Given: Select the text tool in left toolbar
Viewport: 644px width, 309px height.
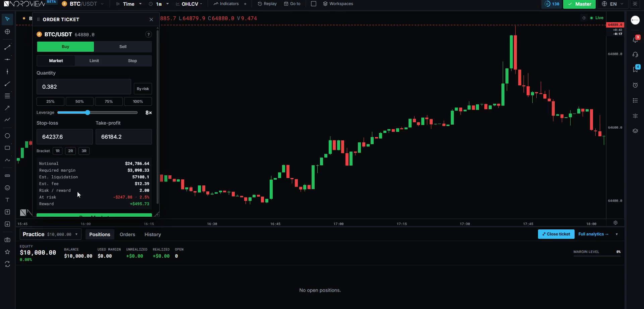Looking at the screenshot, I should (7, 200).
